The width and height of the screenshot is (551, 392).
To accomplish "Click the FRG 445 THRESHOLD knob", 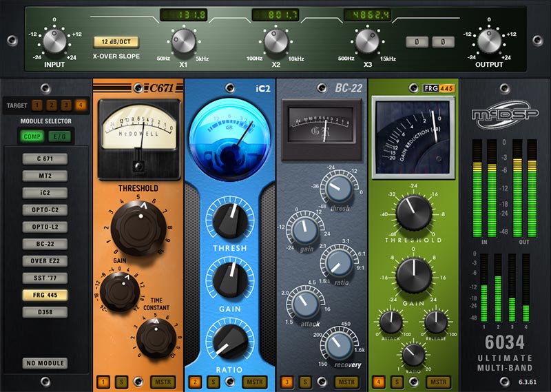I will 414,212.
